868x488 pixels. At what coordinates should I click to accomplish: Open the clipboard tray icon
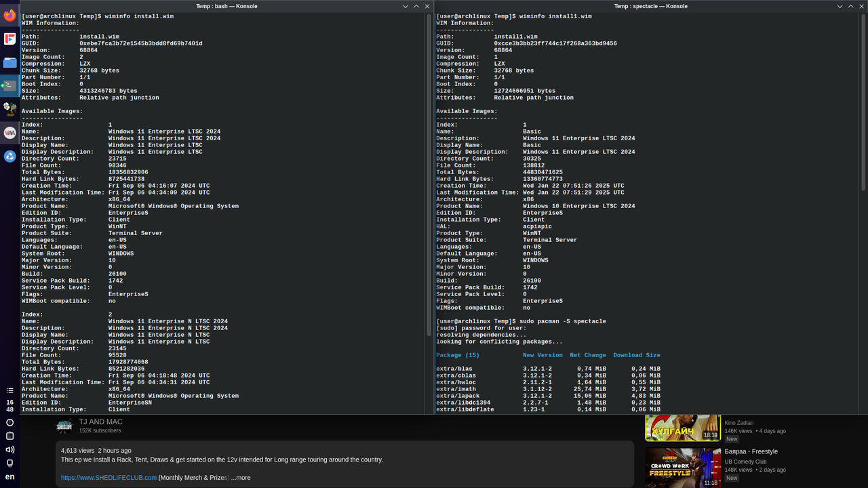pos(9,436)
